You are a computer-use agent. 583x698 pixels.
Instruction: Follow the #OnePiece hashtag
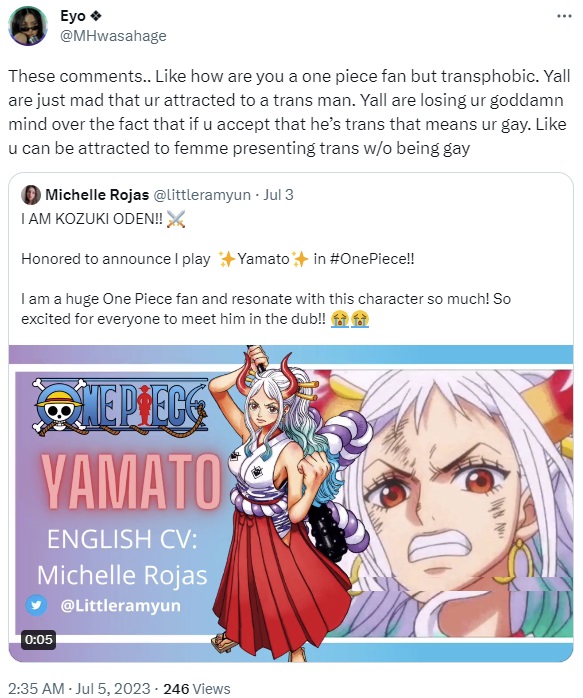[372, 259]
